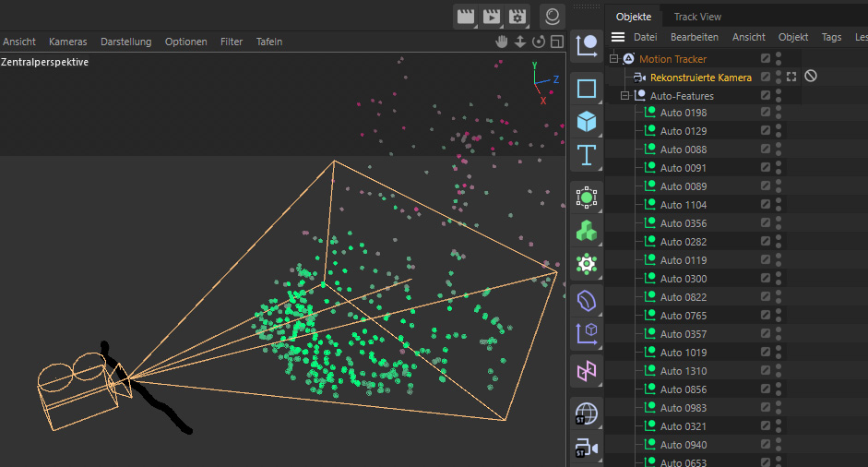
Task: Open the Render Settings clapperboard icon
Action: 517,17
